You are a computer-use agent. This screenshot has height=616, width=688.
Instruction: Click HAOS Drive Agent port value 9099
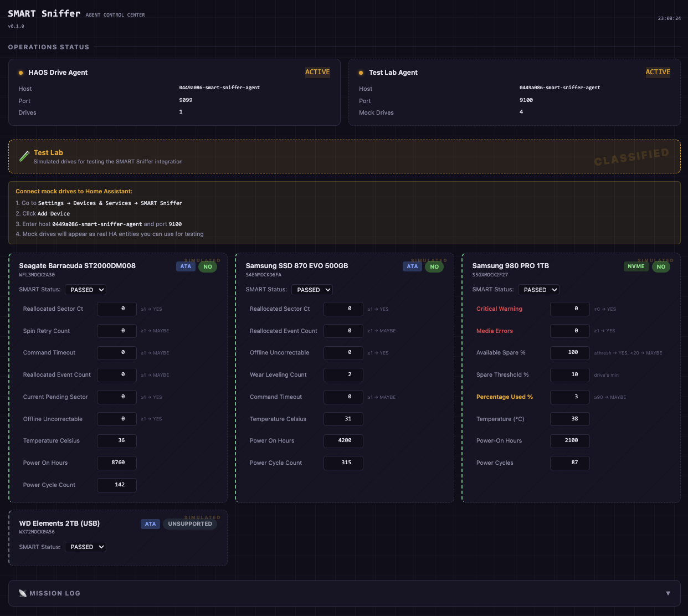click(x=186, y=100)
